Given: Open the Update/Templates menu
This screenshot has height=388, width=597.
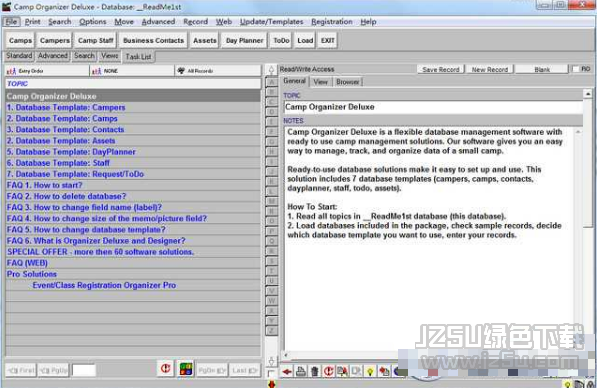Looking at the screenshot, I should (x=271, y=22).
